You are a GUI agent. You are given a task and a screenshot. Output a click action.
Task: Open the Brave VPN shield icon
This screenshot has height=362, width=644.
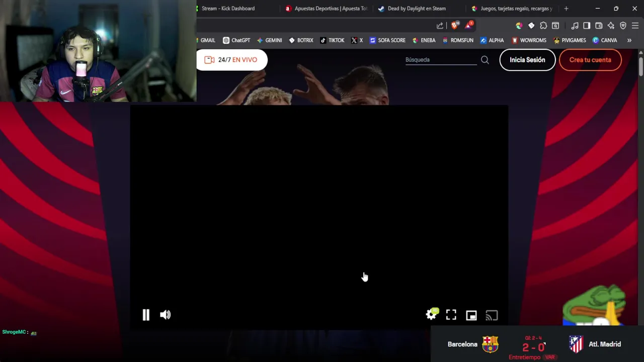(623, 26)
